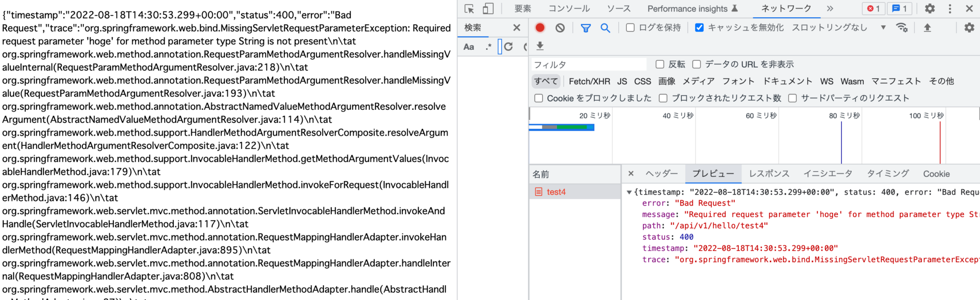Click the export HAR download icon
The width and height of the screenshot is (980, 300).
[x=540, y=46]
